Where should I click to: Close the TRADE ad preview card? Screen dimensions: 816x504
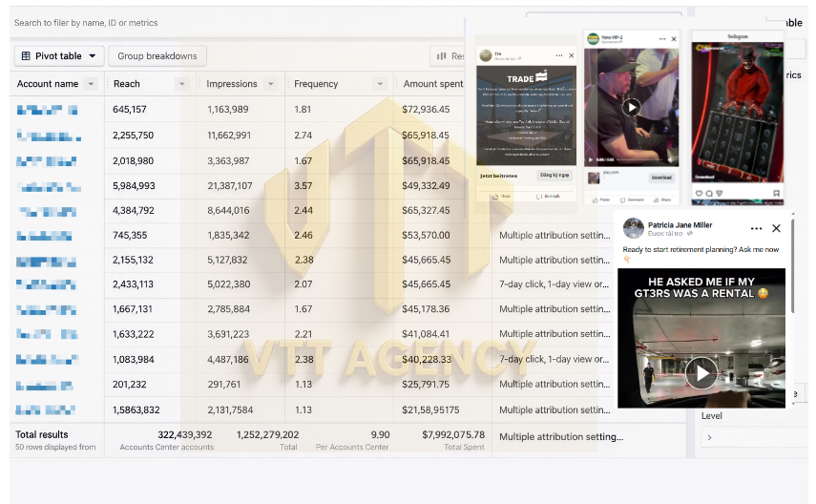coord(572,55)
